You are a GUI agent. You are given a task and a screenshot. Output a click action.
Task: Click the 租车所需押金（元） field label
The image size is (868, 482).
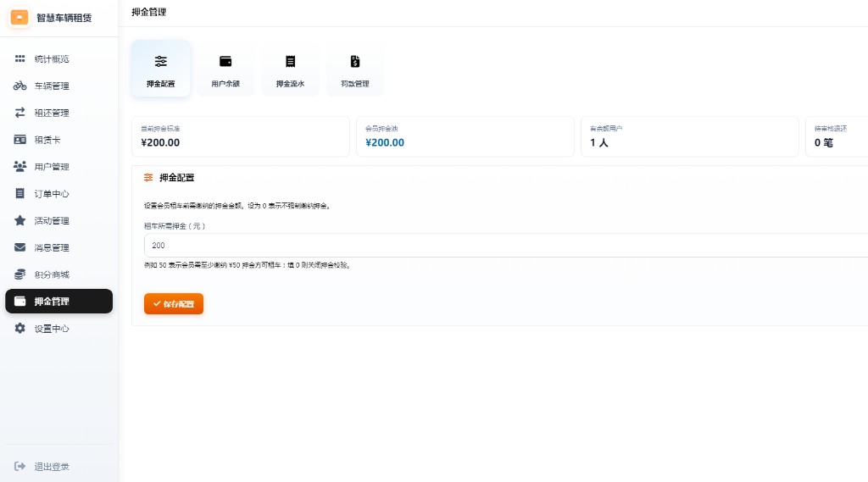(x=175, y=226)
